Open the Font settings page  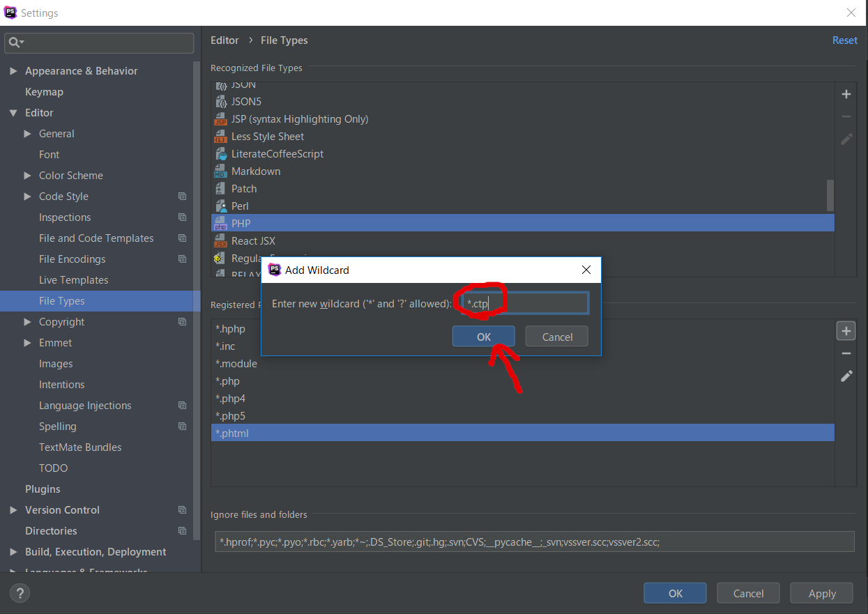pos(49,155)
